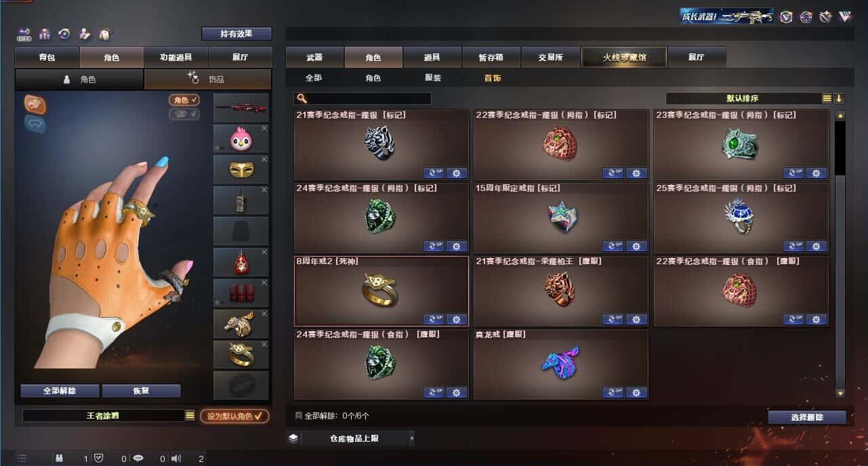Viewport: 868px width, 466px height.
Task: Toggle the key OFF switch icon
Action: point(24,34)
